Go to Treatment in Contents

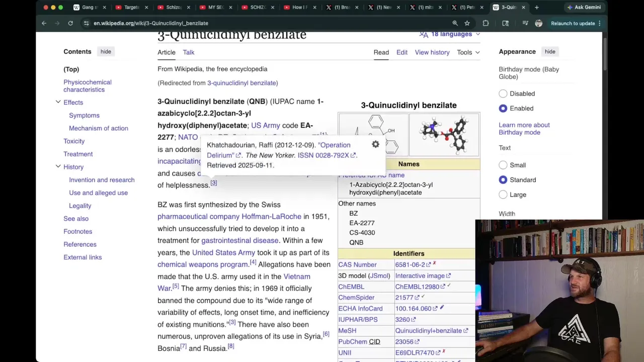click(x=78, y=154)
